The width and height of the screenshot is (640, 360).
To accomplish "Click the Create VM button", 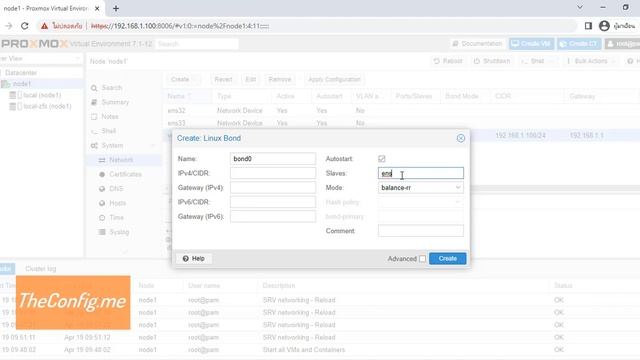I will click(x=531, y=44).
